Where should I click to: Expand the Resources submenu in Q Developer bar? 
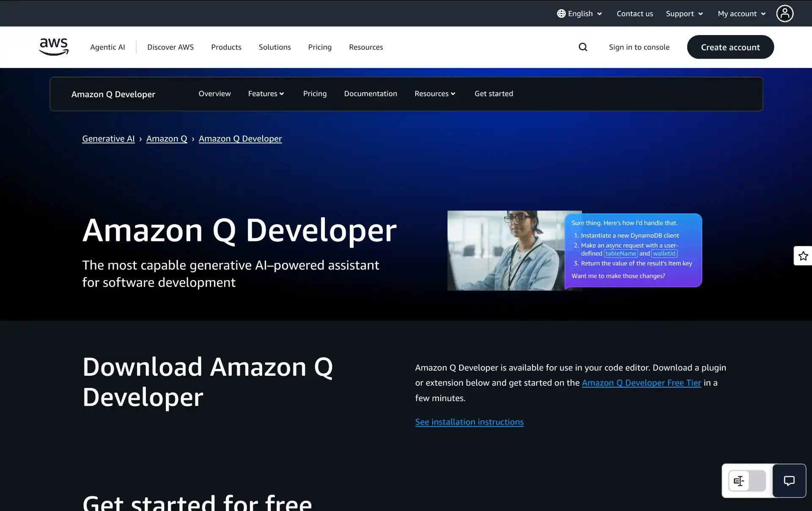tap(435, 93)
